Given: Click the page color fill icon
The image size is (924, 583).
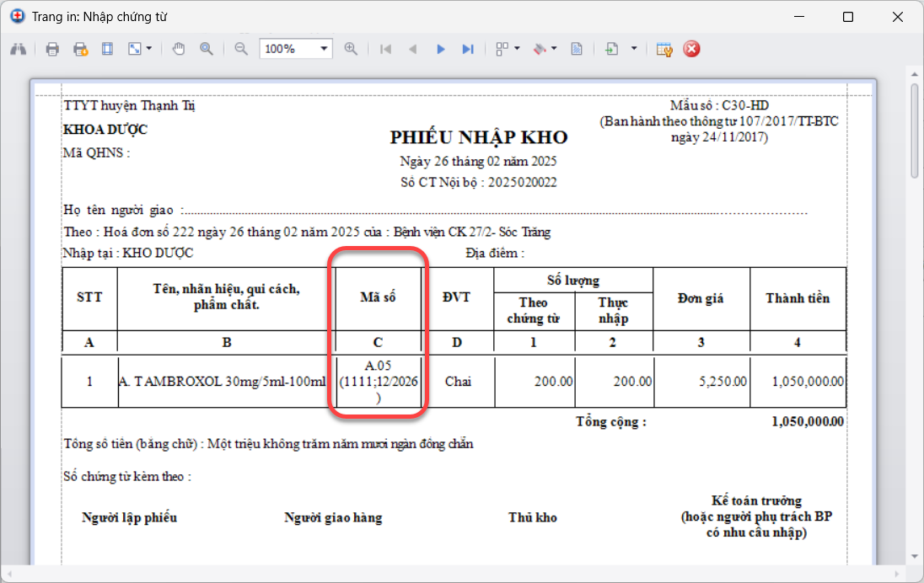Looking at the screenshot, I should click(x=540, y=49).
